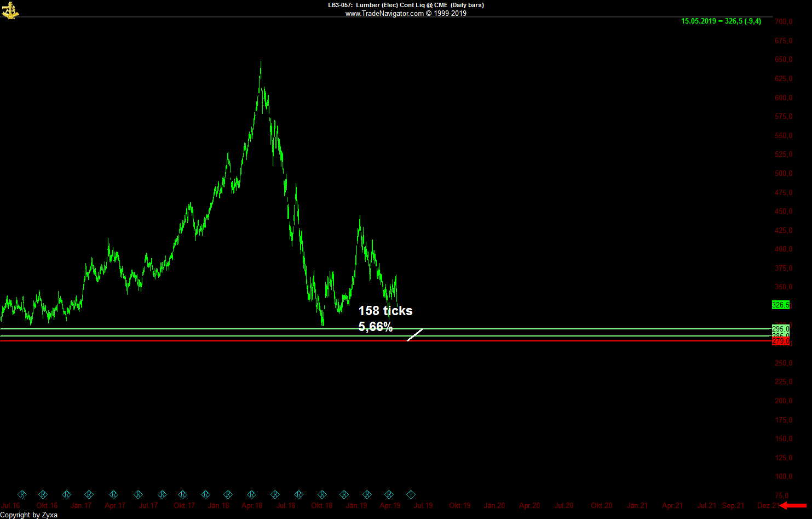
Task: Select the rollover marker above Okt.18
Action: click(x=322, y=494)
